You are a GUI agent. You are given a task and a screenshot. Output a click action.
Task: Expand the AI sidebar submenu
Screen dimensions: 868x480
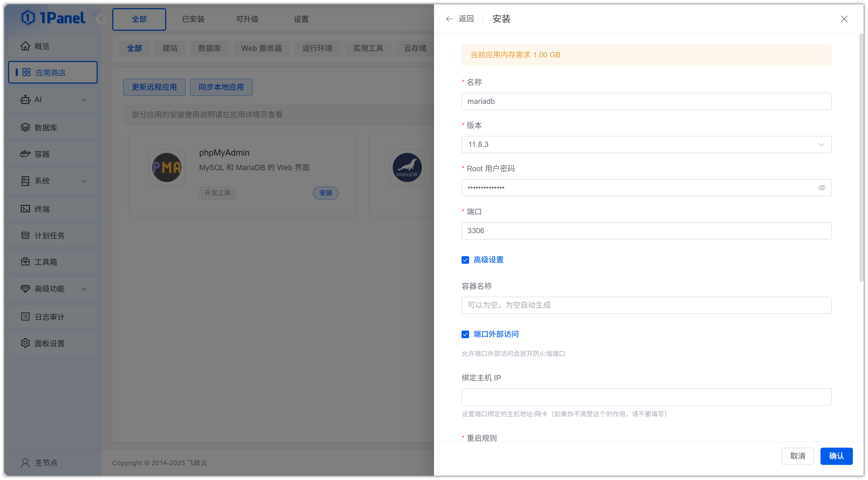pos(53,100)
